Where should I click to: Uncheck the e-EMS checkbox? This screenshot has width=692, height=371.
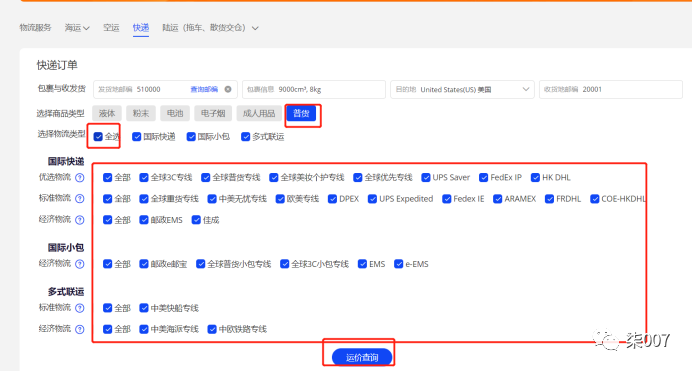[x=399, y=264]
